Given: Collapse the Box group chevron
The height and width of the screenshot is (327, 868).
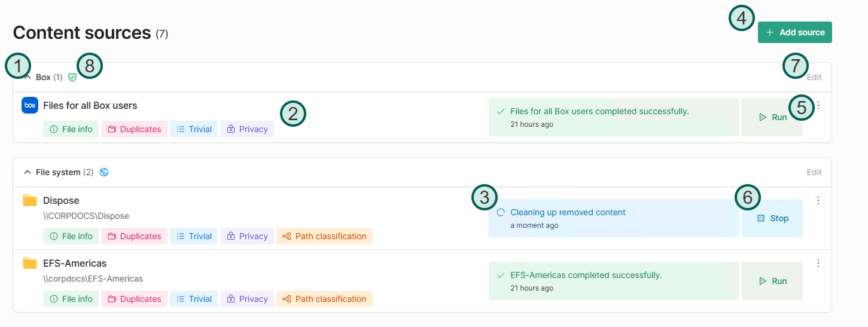Looking at the screenshot, I should (x=27, y=77).
